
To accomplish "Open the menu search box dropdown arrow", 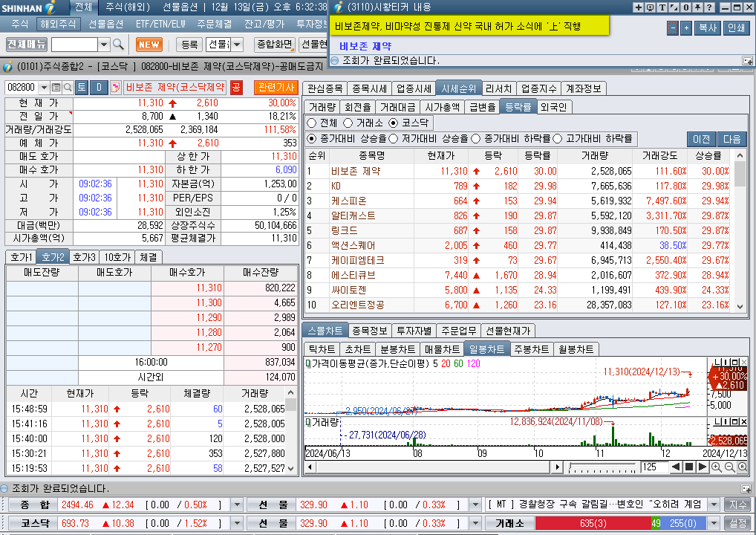I will [104, 45].
